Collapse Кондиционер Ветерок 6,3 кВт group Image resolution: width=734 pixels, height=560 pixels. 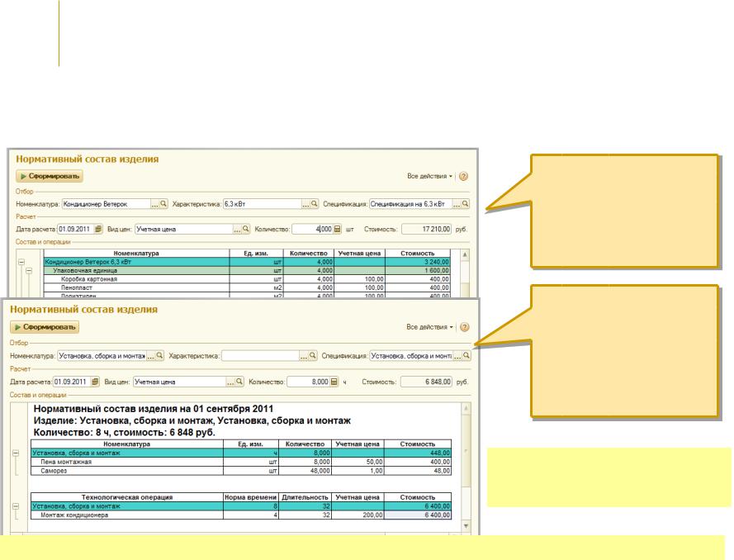21,262
